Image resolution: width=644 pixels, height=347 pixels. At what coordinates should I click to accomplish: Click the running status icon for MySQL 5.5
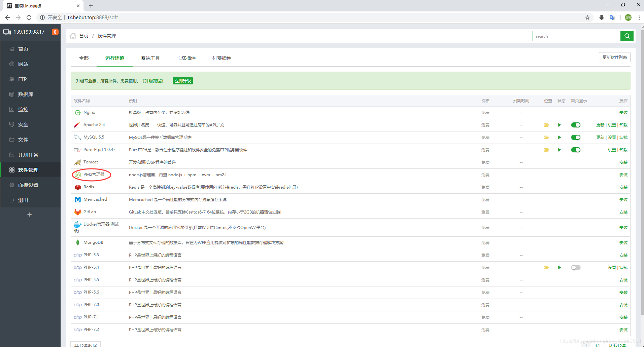point(560,138)
